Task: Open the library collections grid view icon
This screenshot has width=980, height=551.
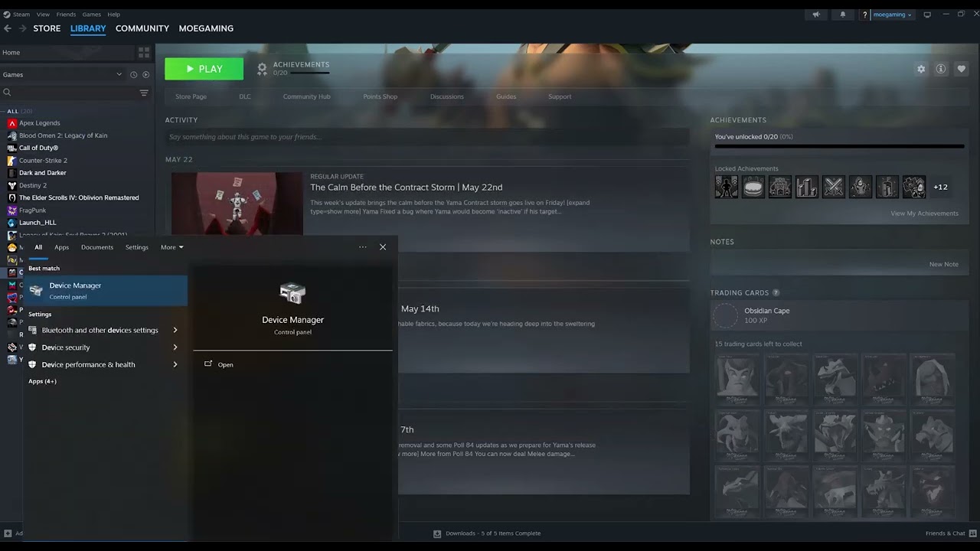Action: pyautogui.click(x=143, y=53)
